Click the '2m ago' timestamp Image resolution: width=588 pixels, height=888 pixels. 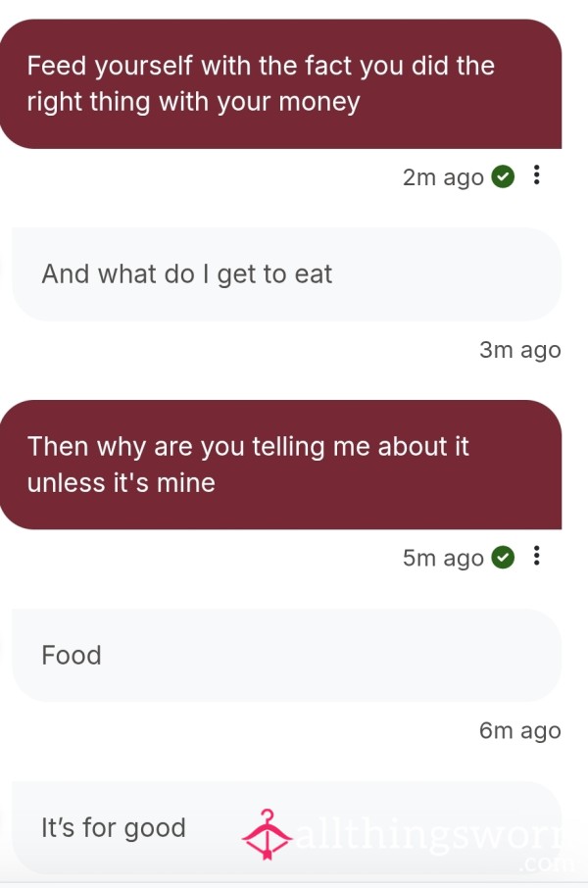(443, 177)
